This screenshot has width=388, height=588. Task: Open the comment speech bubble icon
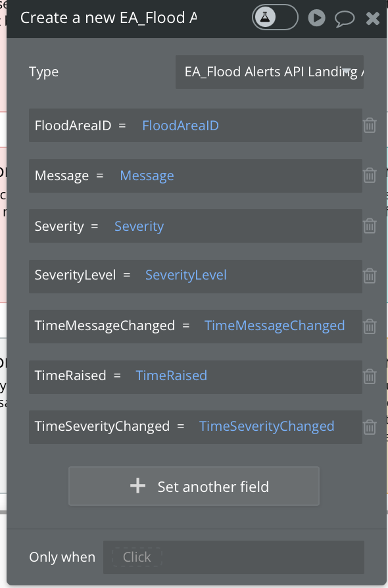click(345, 18)
